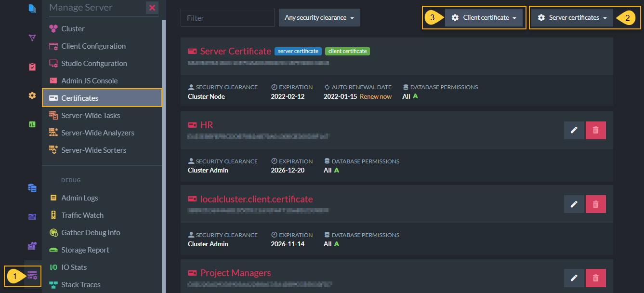Click expiration date 2026-11-14
The width and height of the screenshot is (644, 293).
click(x=288, y=244)
